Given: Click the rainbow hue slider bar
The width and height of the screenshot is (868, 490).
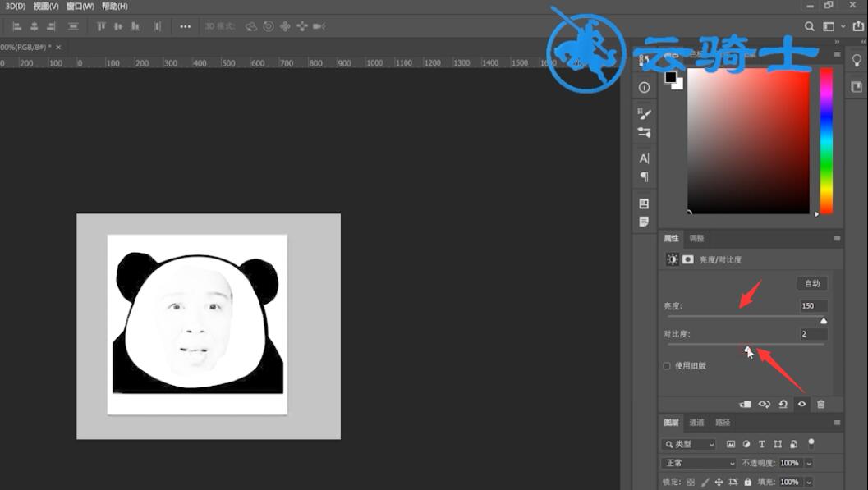Looking at the screenshot, I should click(x=826, y=141).
